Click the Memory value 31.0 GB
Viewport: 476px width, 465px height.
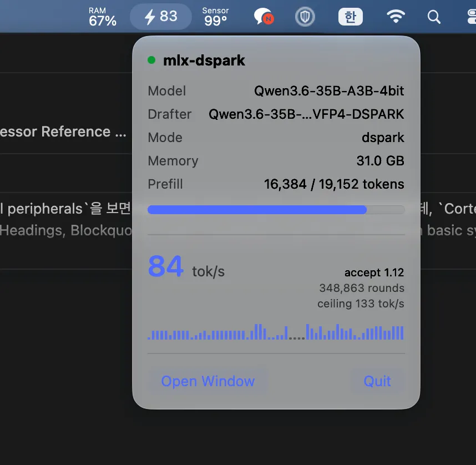[x=381, y=161]
